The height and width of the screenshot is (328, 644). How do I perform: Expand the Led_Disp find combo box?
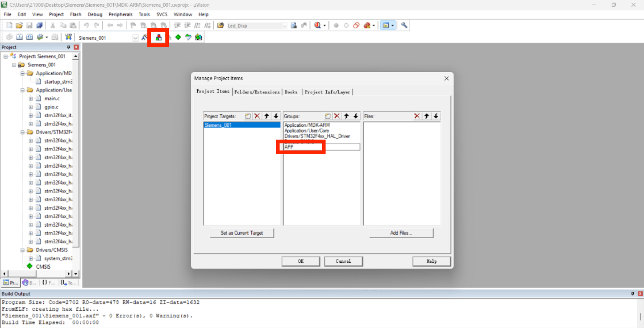point(284,26)
